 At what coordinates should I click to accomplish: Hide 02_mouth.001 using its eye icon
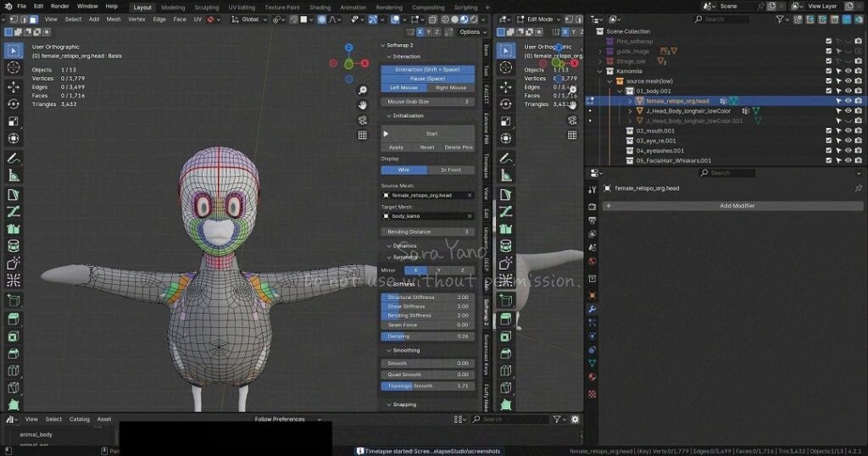[x=848, y=131]
